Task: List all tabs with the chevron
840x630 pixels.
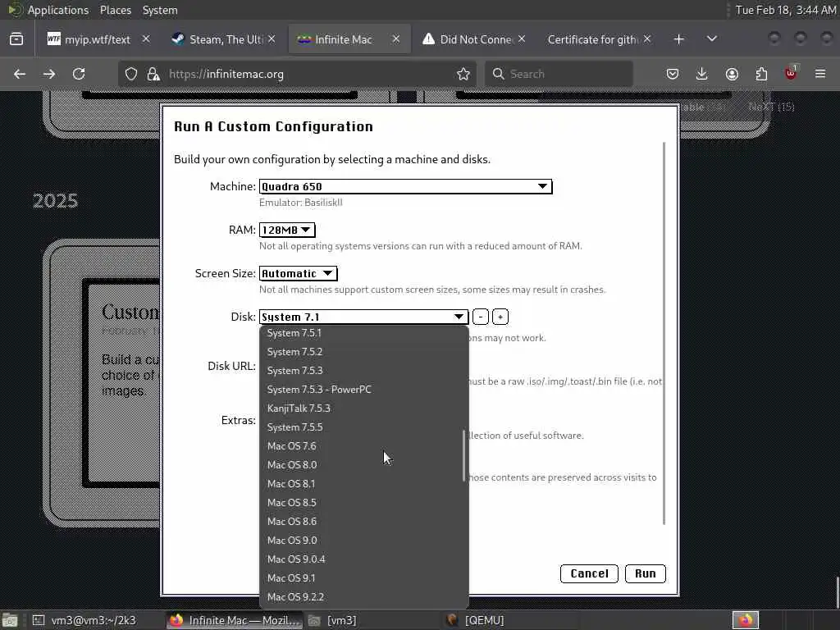Action: (712, 39)
